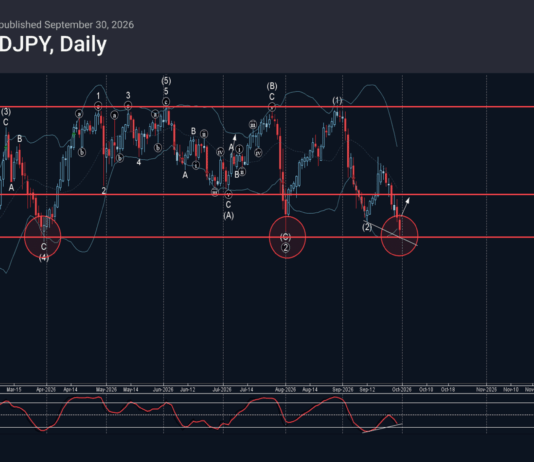Viewport: 534px width, 462px height.
Task: Click the '(4)' label under the left circle
Action: 44,258
